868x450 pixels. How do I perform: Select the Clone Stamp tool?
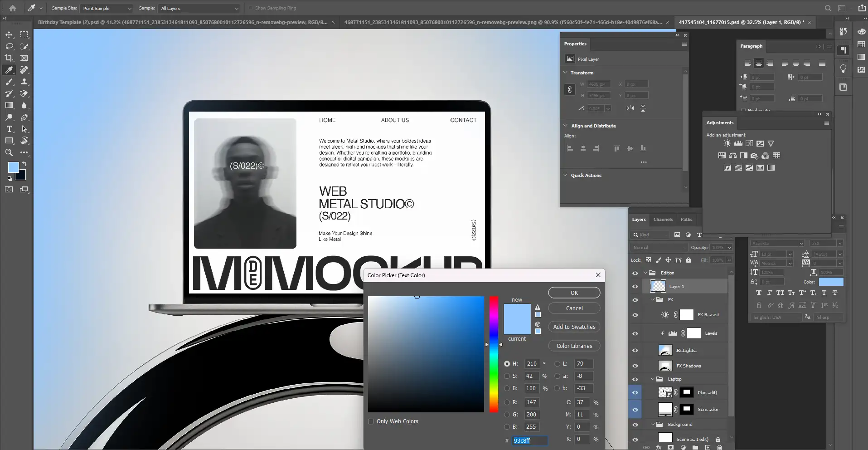click(x=24, y=82)
